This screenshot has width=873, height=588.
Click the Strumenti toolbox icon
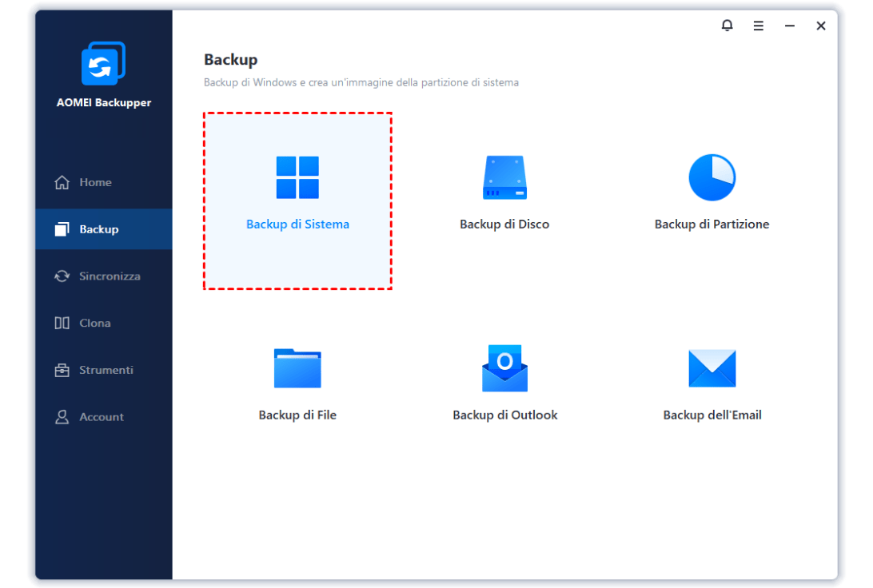(x=62, y=370)
